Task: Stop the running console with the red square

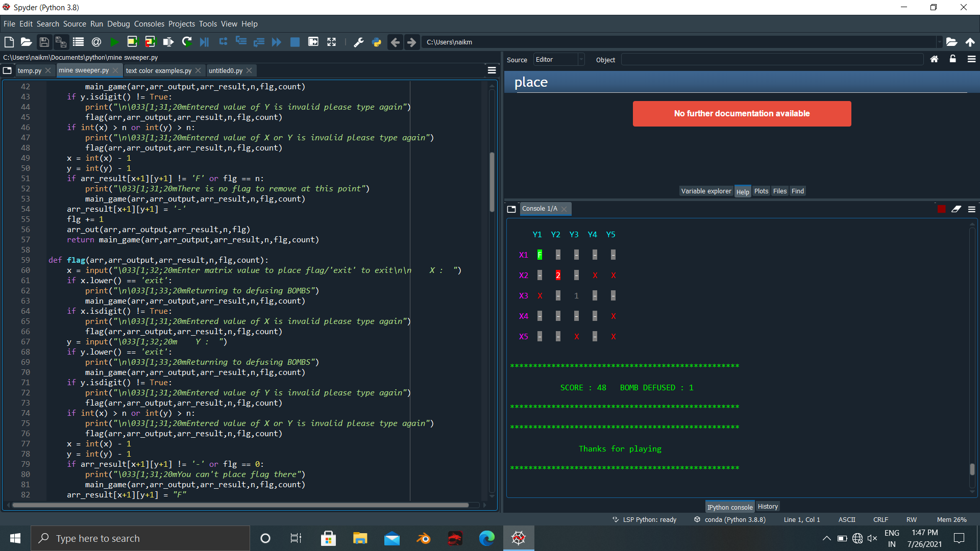Action: (941, 209)
